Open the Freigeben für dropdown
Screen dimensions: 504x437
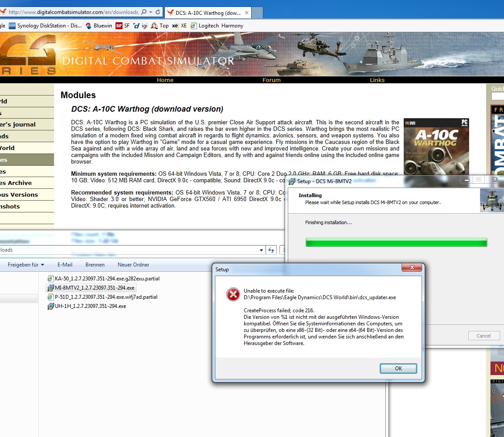[x=26, y=265]
